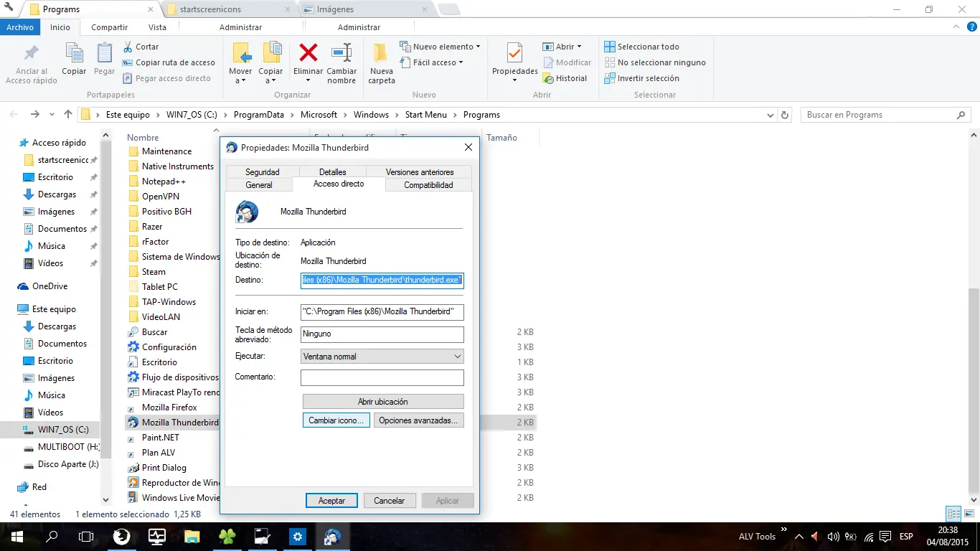Open Thunderbird from the taskbar

click(332, 536)
